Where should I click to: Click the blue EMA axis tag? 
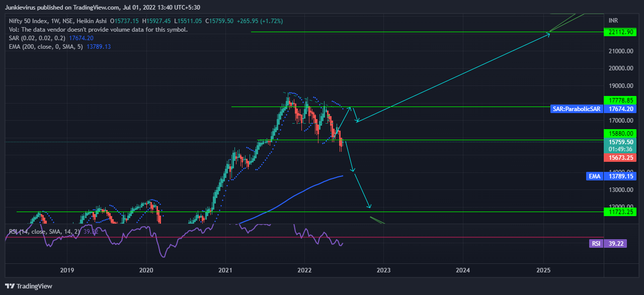[x=594, y=176]
